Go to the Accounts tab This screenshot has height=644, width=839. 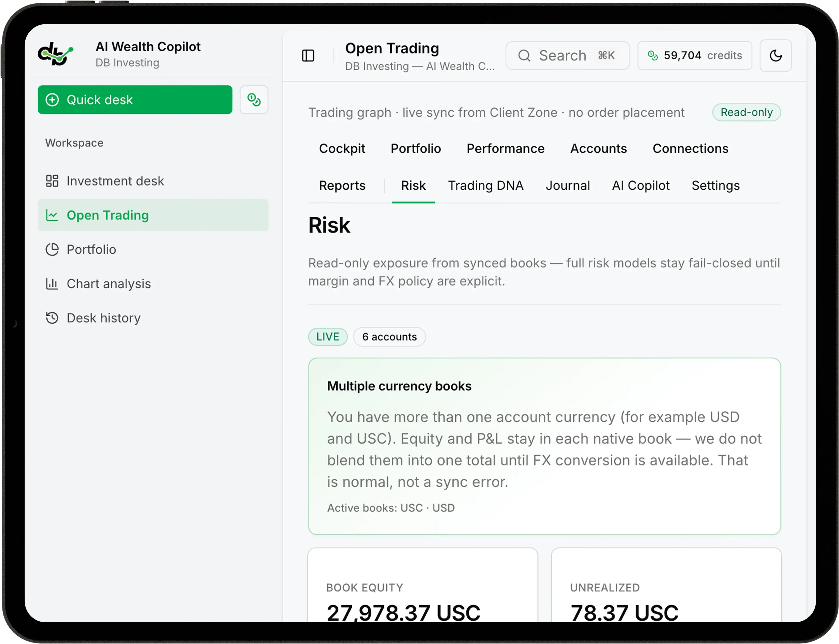click(x=598, y=149)
